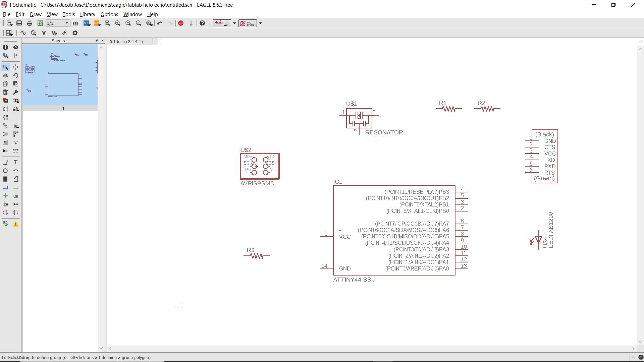Image resolution: width=644 pixels, height=362 pixels.
Task: Choose the Rotate tool
Action: click(16, 75)
